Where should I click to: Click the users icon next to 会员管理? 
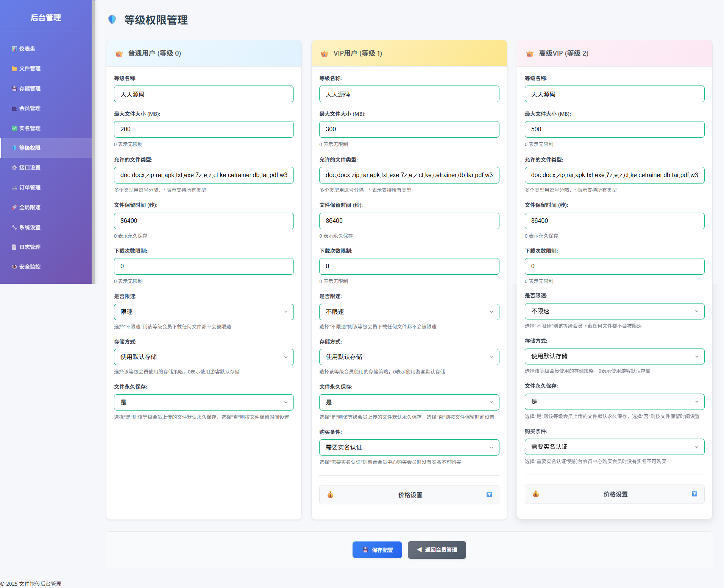pos(14,109)
